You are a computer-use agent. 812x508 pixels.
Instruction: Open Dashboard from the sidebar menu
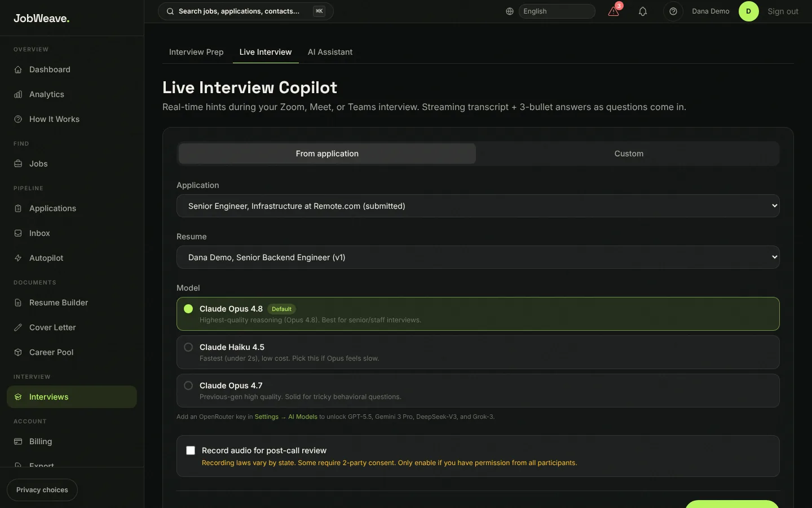point(72,69)
